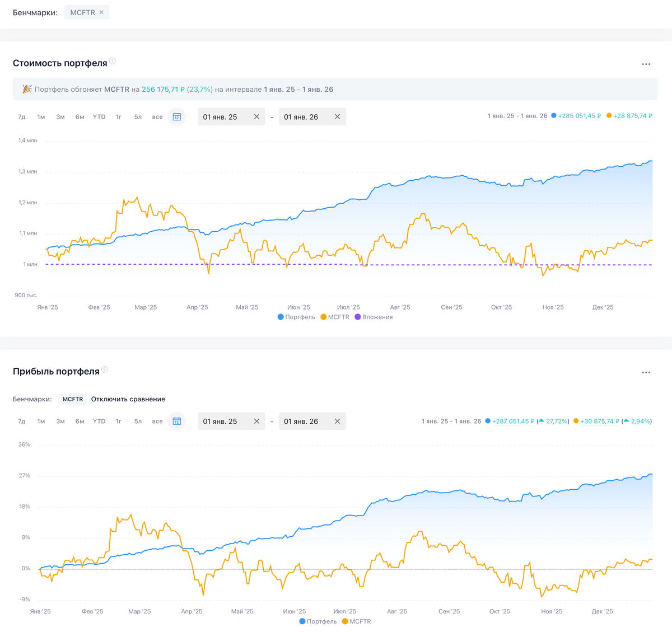Clear end date 01 янв. 26 in profit chart
The height and width of the screenshot is (637, 672).
tap(337, 421)
